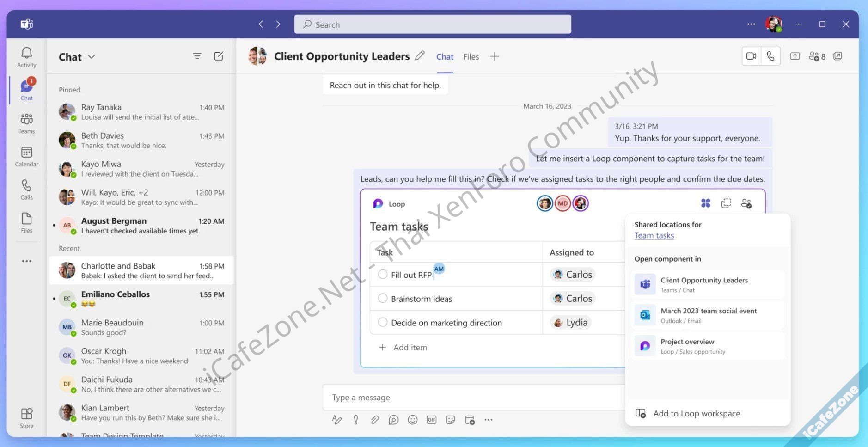Attach a file with paperclip icon
Image resolution: width=868 pixels, height=447 pixels.
(x=374, y=420)
